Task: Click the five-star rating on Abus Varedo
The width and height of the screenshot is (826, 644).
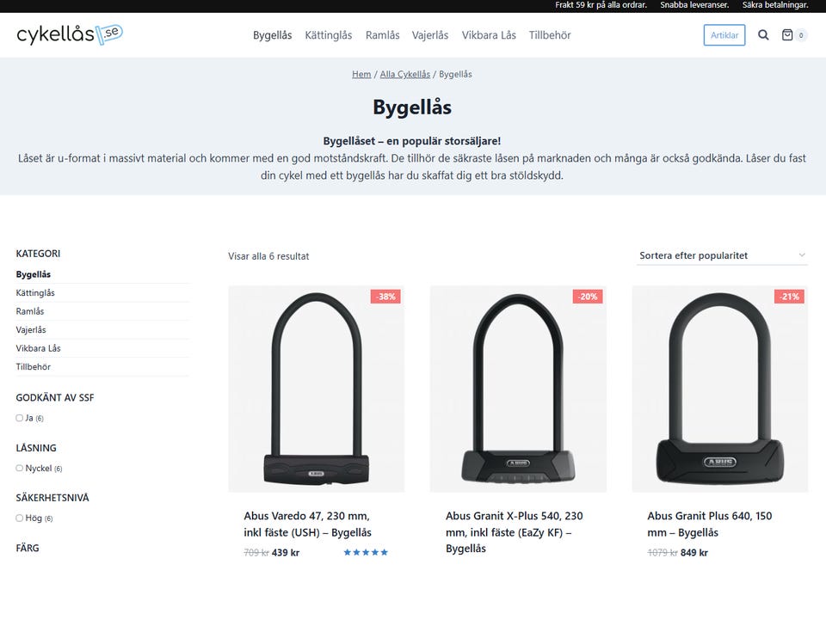Action: coord(366,552)
